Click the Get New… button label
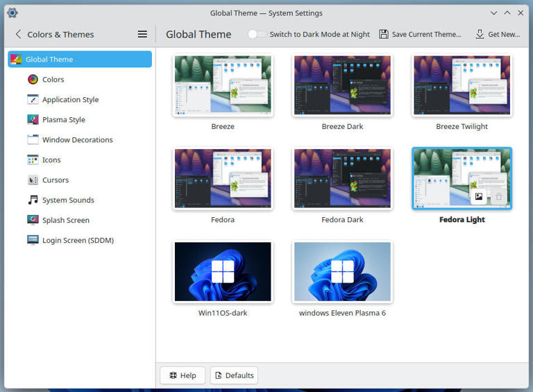 tap(504, 34)
